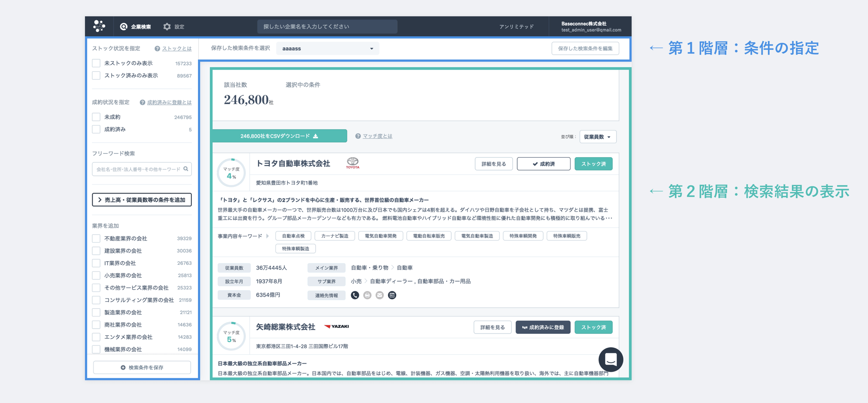This screenshot has height=403, width=868.
Task: Toggle 成約済 button for トヨタ自動車
Action: click(x=543, y=164)
